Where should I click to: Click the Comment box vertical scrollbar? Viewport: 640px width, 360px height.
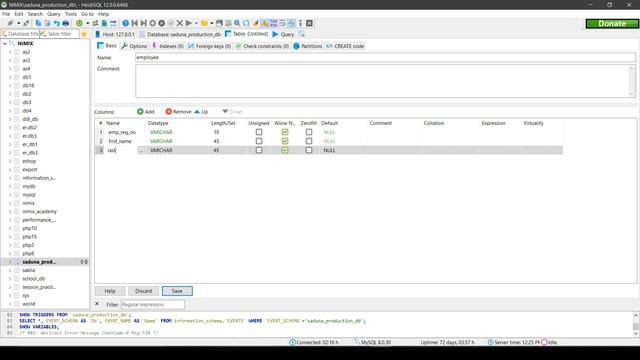tap(631, 81)
